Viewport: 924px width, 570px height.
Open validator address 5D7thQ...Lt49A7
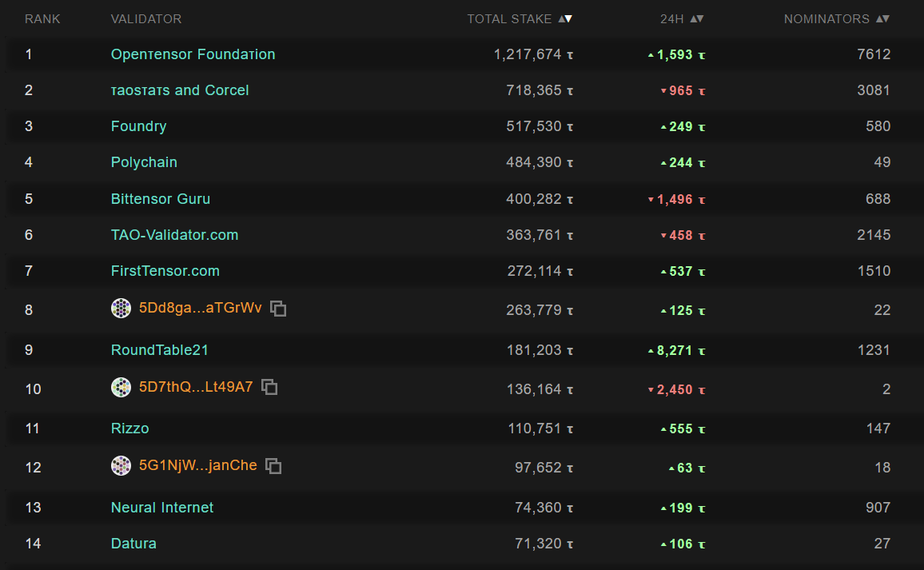point(196,387)
